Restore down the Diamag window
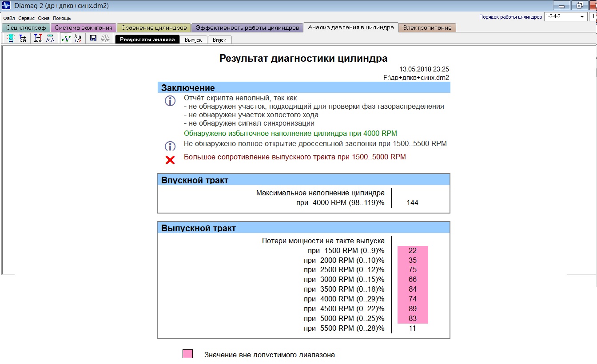Screen dimensions: 597x364 [580, 6]
